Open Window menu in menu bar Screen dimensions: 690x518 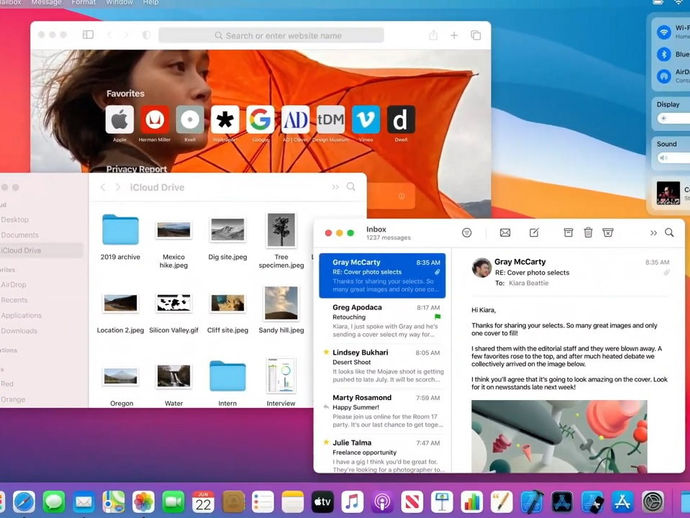click(119, 3)
